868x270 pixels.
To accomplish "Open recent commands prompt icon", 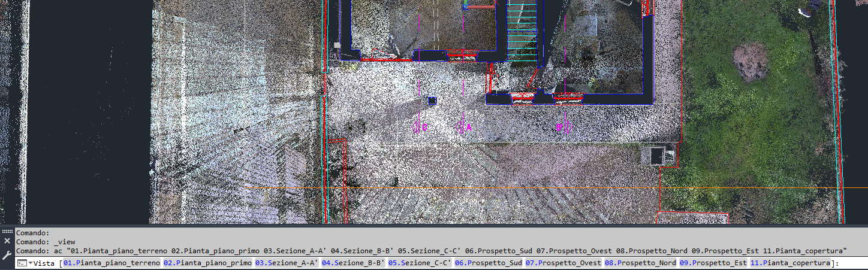I will tap(21, 263).
